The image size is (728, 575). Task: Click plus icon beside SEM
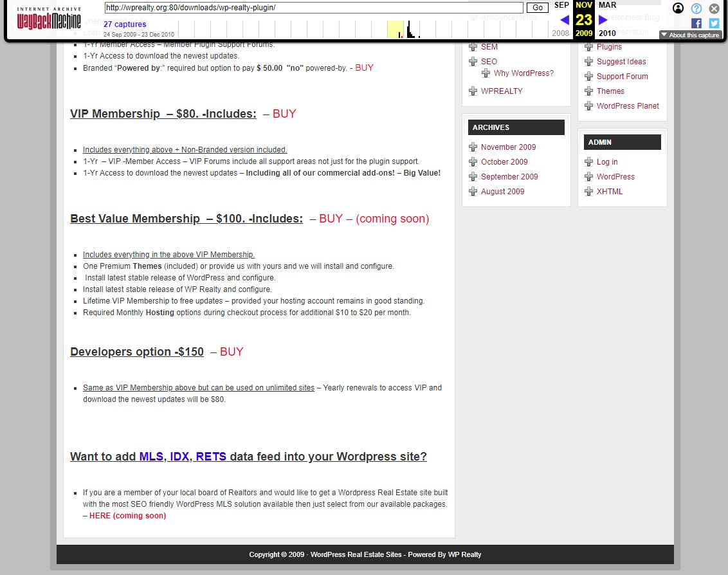(x=473, y=47)
